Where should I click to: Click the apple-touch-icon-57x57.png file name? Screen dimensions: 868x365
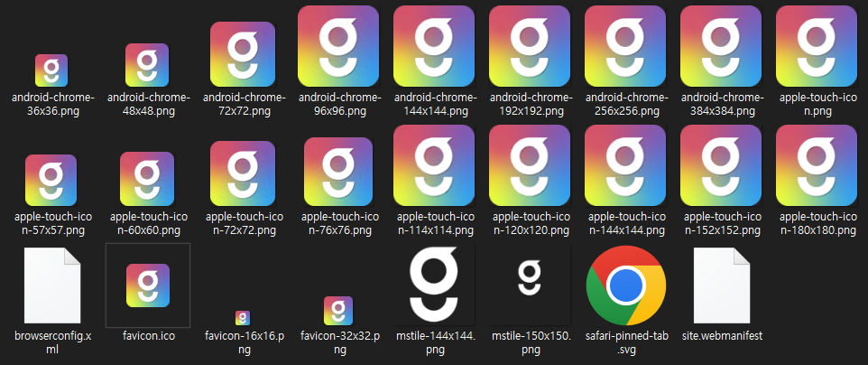coord(53,223)
